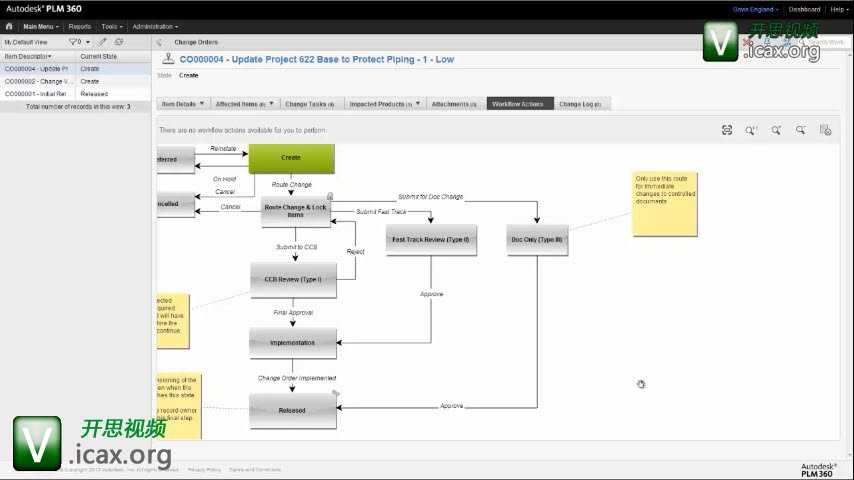Click the filter funnel icon in view toolbar
Image resolution: width=854 pixels, height=480 pixels.
73,42
